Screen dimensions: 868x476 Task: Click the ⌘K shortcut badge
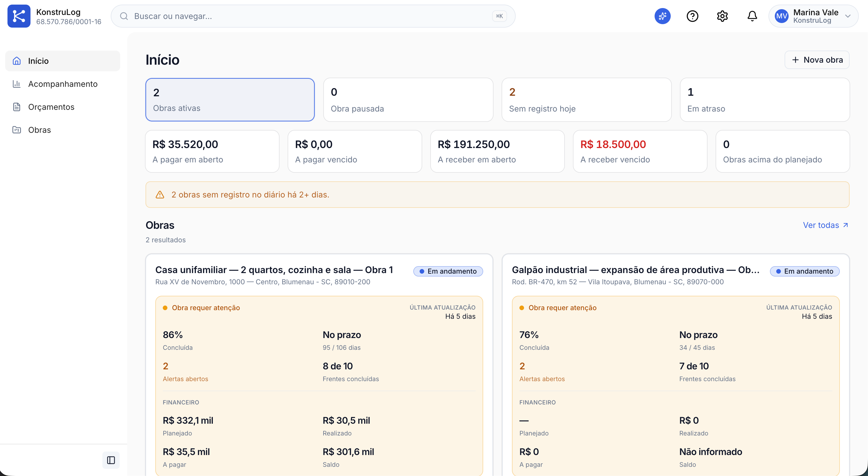point(499,16)
